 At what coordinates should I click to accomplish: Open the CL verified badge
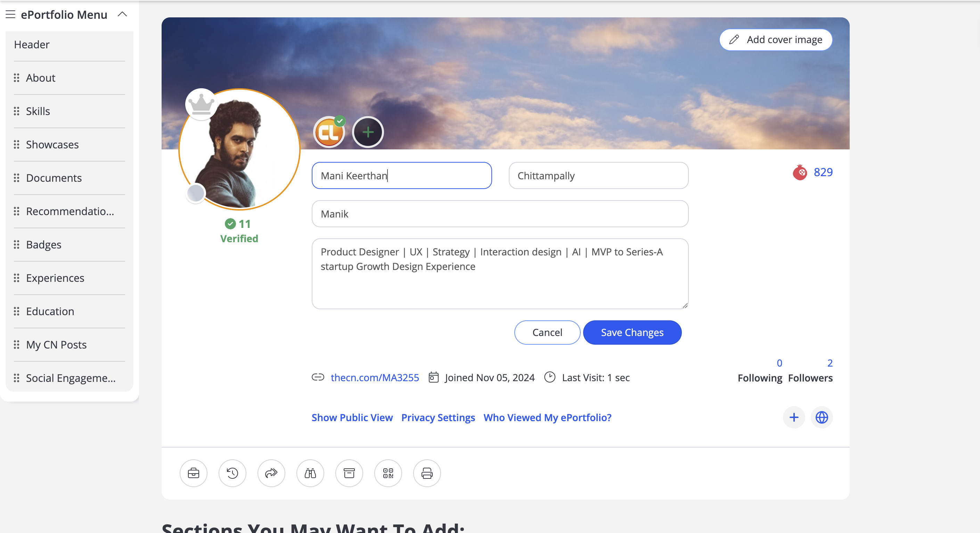point(329,132)
